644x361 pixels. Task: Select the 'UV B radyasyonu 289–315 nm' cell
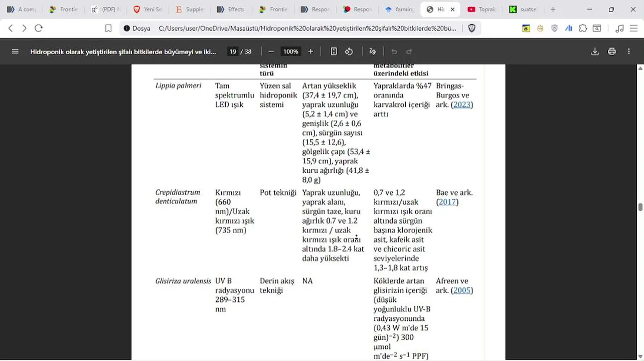(x=235, y=295)
